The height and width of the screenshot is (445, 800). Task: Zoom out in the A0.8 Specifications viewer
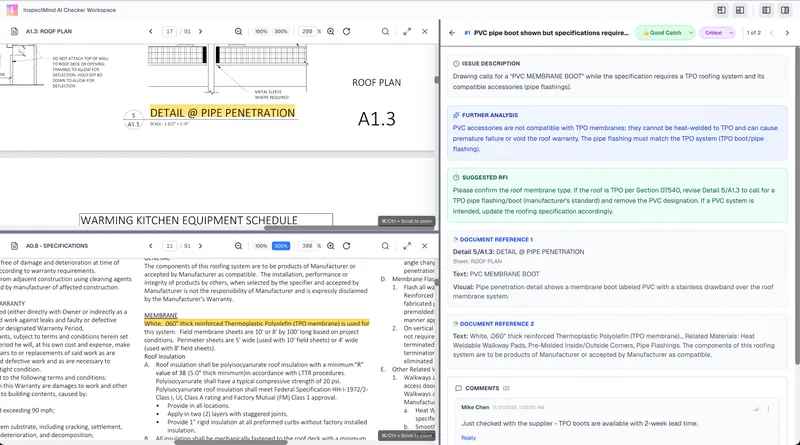coord(238,246)
